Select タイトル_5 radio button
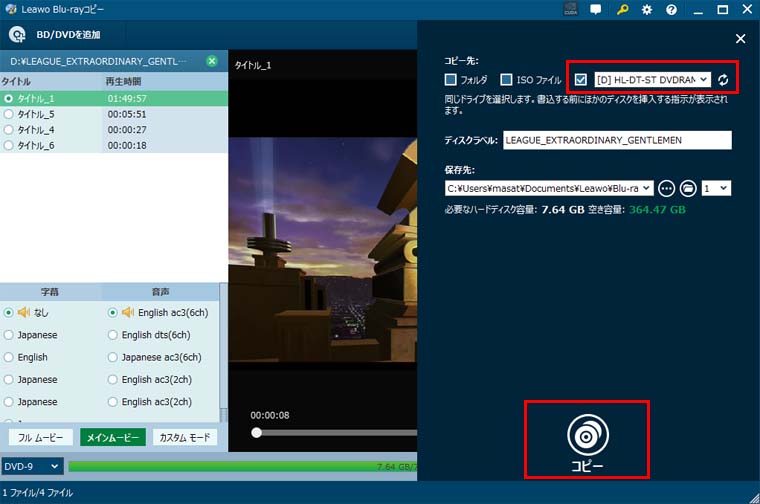Screen dimensions: 760x504 point(9,115)
